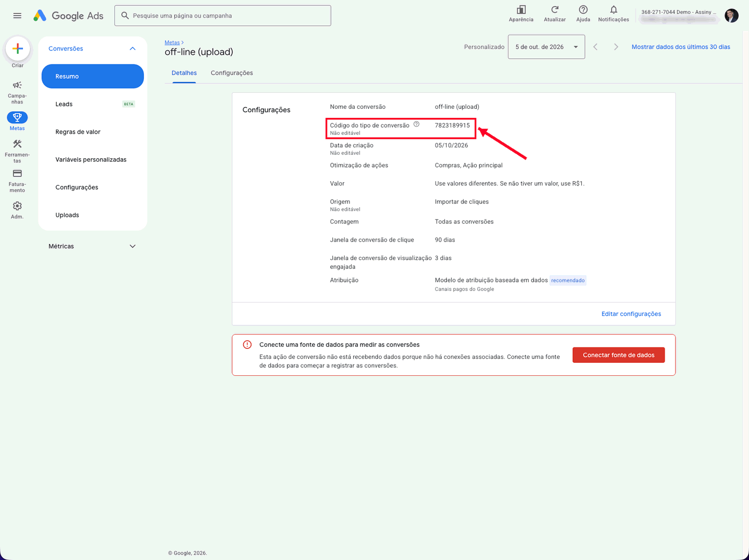749x560 pixels.
Task: Click Editar configurações link
Action: (631, 314)
